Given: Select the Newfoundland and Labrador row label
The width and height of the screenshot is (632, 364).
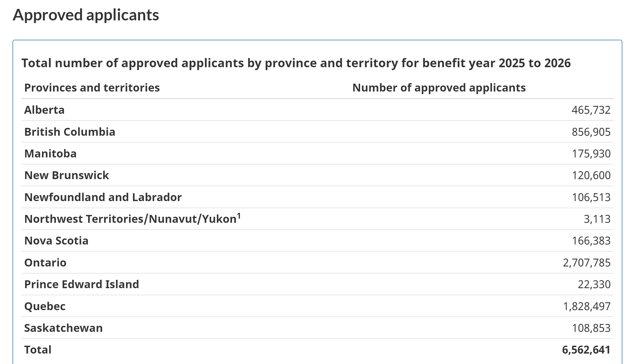Looking at the screenshot, I should tap(103, 197).
